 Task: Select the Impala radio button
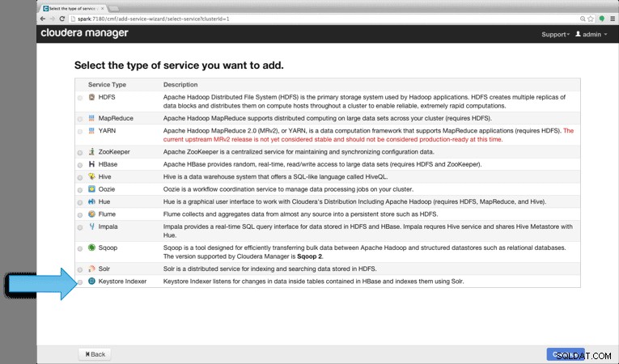(80, 227)
